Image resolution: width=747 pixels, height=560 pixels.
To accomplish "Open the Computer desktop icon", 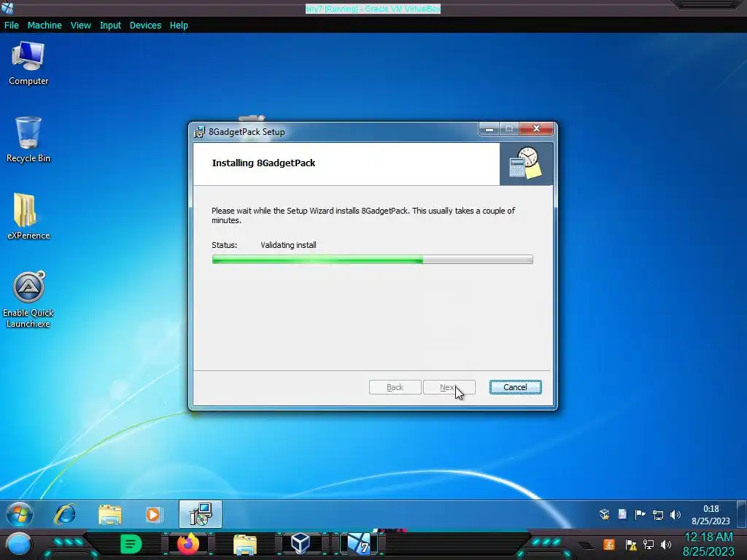I will [x=28, y=63].
